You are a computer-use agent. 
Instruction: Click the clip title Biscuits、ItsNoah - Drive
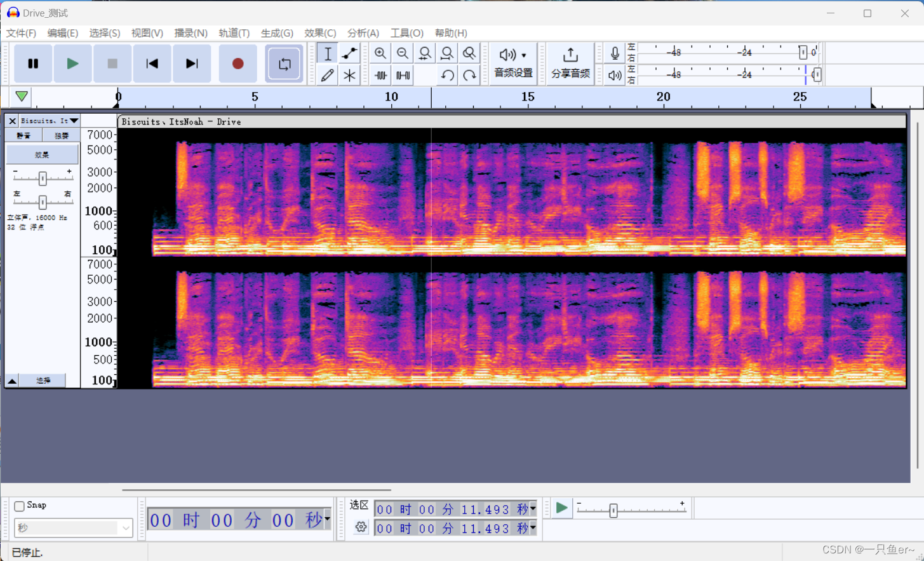(x=182, y=122)
